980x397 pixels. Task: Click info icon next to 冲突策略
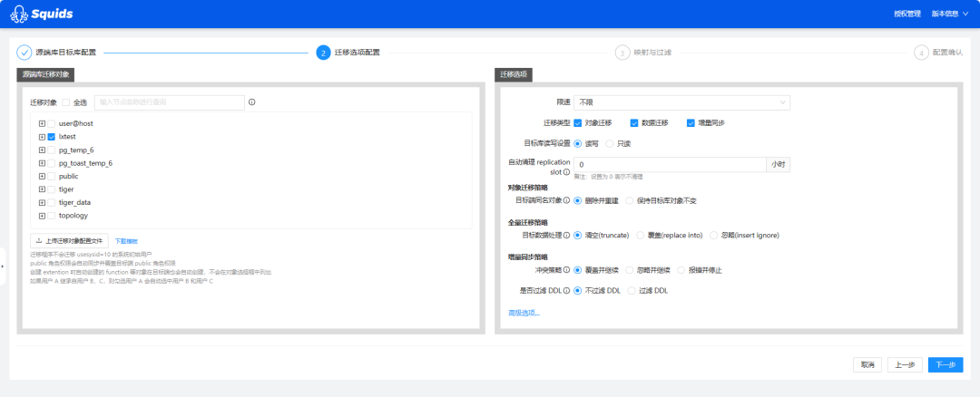567,270
